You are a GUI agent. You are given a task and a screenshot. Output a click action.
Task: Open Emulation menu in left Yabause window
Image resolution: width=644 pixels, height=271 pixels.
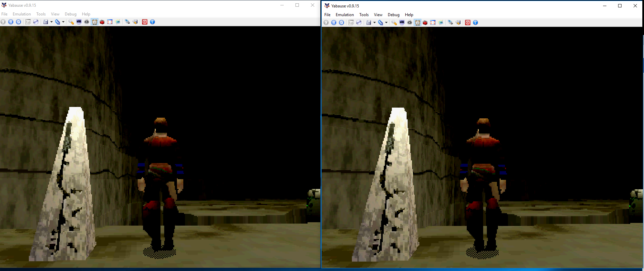[22, 14]
